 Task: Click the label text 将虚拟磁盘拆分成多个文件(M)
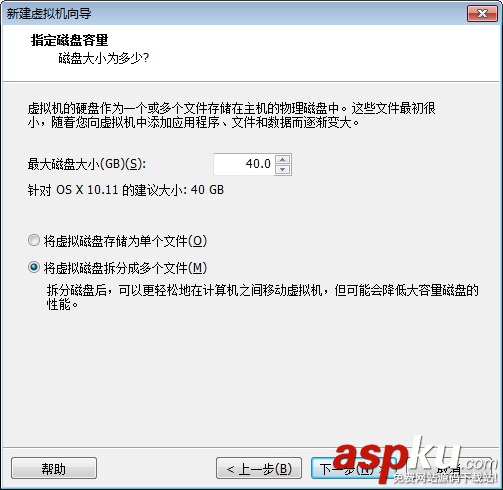pyautogui.click(x=125, y=268)
